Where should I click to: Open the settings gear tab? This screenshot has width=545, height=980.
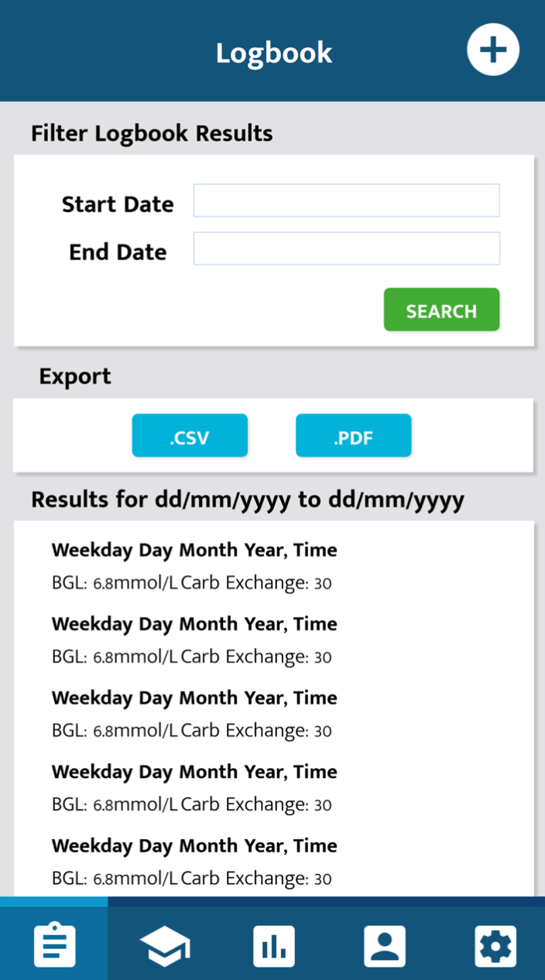coord(495,946)
